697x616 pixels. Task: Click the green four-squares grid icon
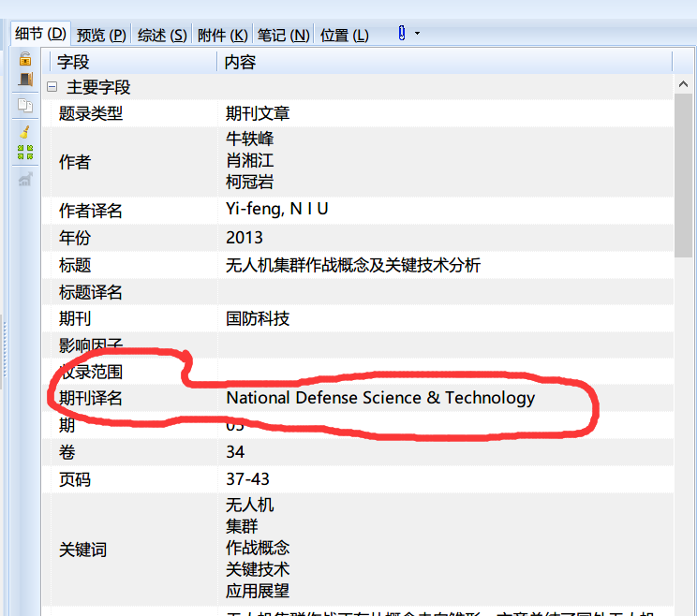pyautogui.click(x=25, y=153)
